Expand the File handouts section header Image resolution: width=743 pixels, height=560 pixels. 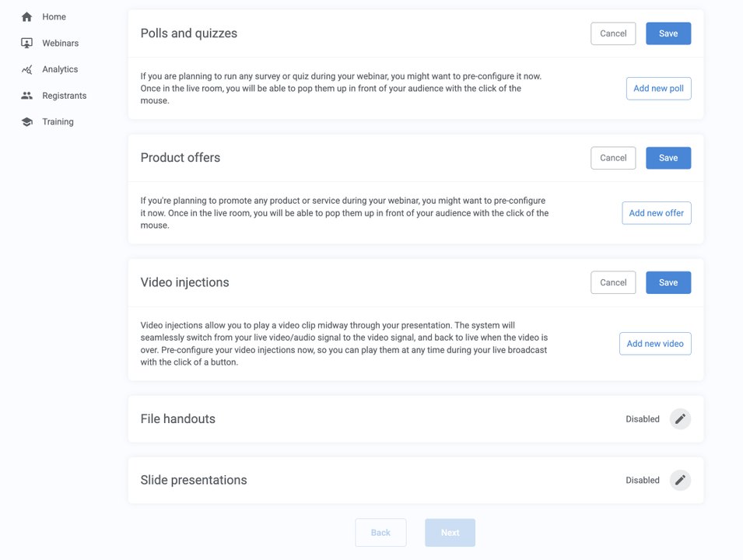click(x=178, y=419)
